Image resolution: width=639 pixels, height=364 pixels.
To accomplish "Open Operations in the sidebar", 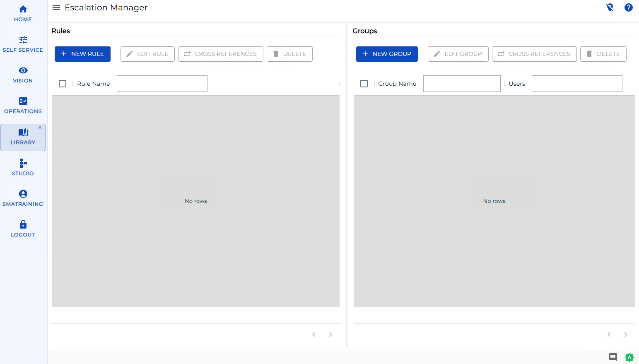I will coord(23,106).
